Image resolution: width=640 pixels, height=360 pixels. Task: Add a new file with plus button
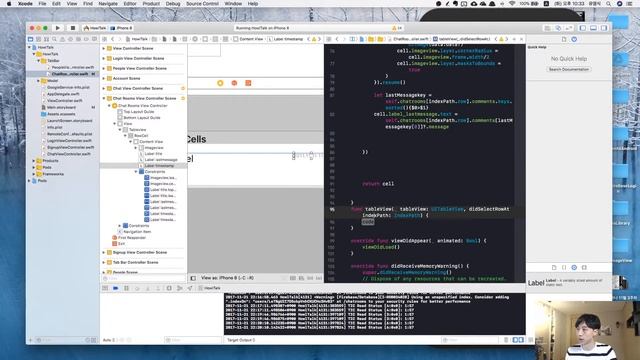[30, 340]
